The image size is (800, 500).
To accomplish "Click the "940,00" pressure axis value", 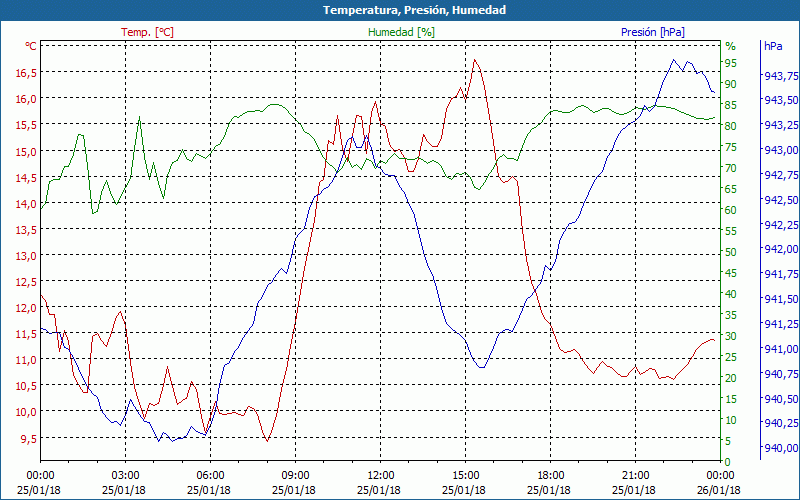I will [781, 448].
